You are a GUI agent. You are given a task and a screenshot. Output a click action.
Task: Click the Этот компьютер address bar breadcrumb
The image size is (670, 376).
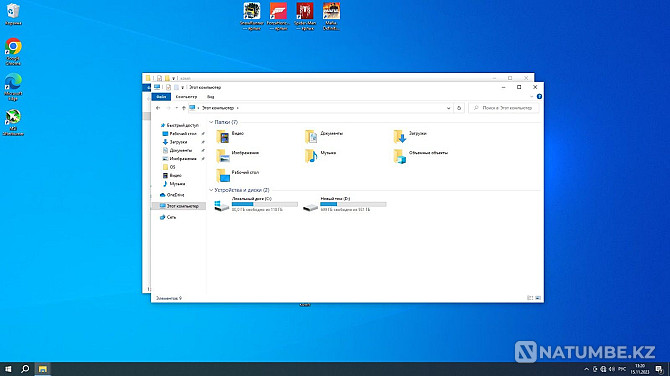pos(217,108)
